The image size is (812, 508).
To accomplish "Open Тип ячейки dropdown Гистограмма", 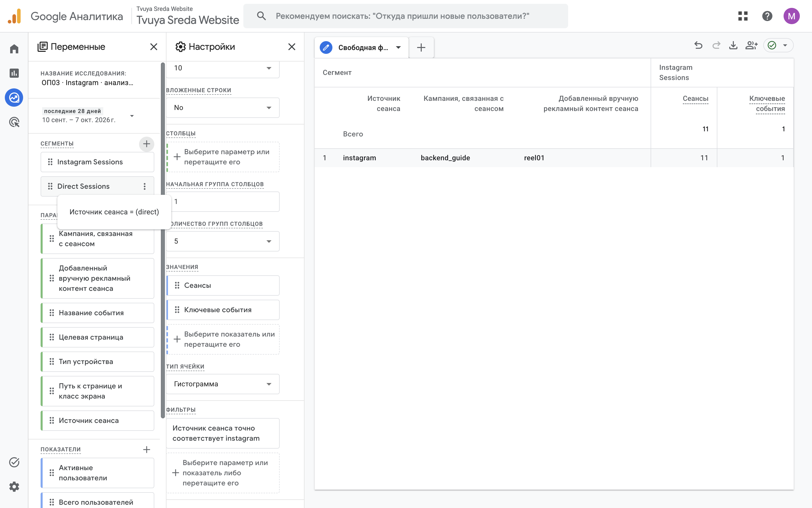I will point(223,384).
